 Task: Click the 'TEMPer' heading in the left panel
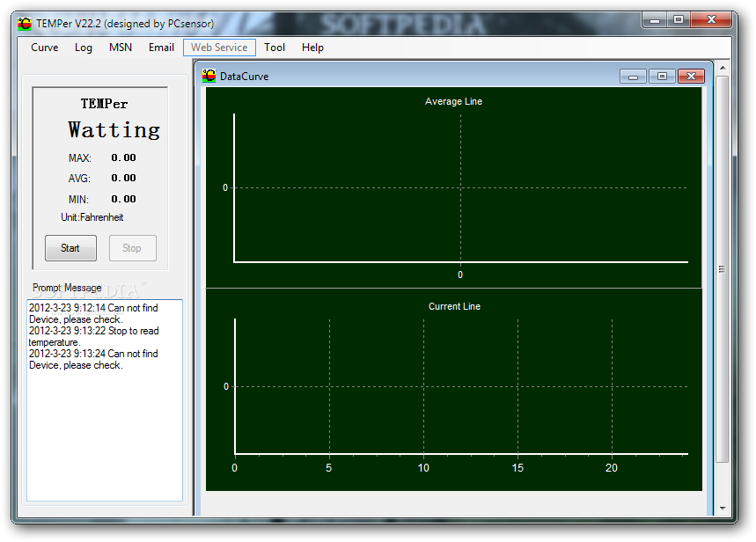[x=104, y=104]
